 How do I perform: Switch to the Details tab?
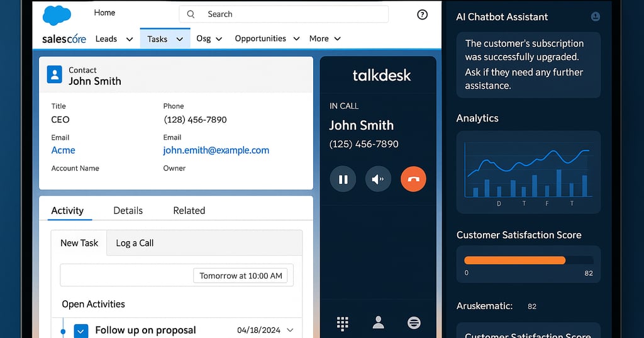pos(128,210)
